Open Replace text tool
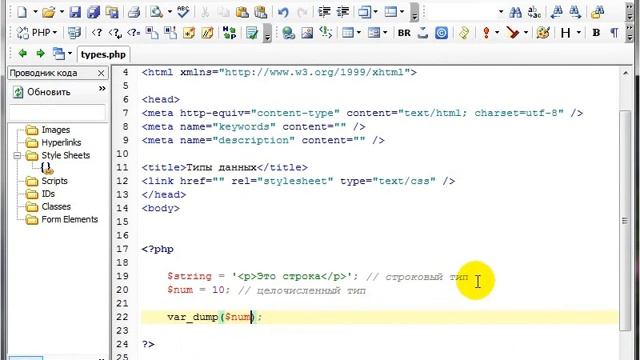This screenshot has height=360, width=640. click(x=534, y=12)
